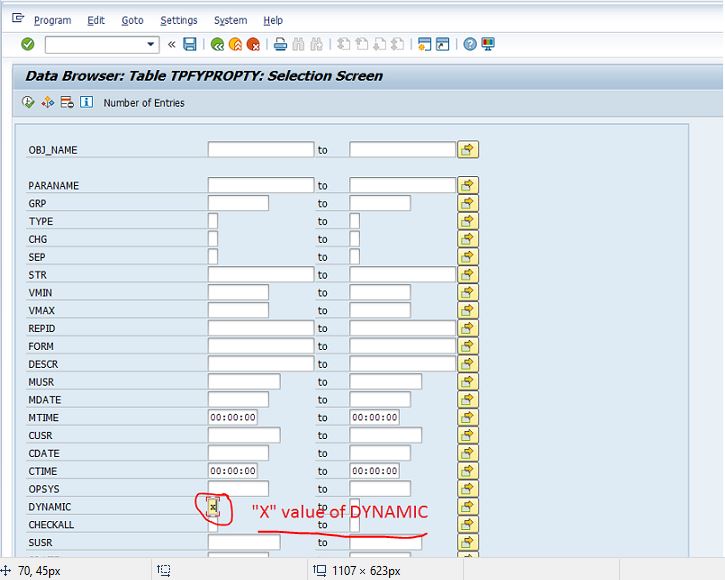Click the selection options icon
725x580 pixels.
point(48,102)
